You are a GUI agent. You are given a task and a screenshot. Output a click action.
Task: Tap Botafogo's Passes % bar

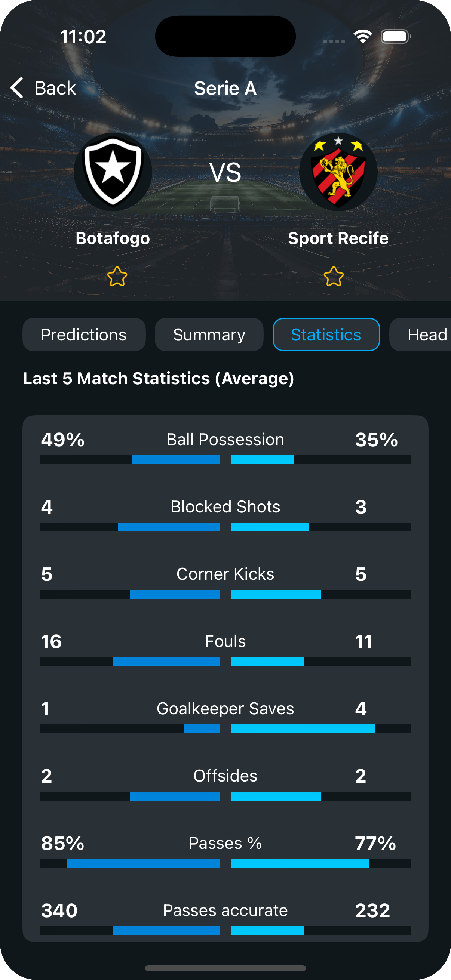pyautogui.click(x=144, y=863)
